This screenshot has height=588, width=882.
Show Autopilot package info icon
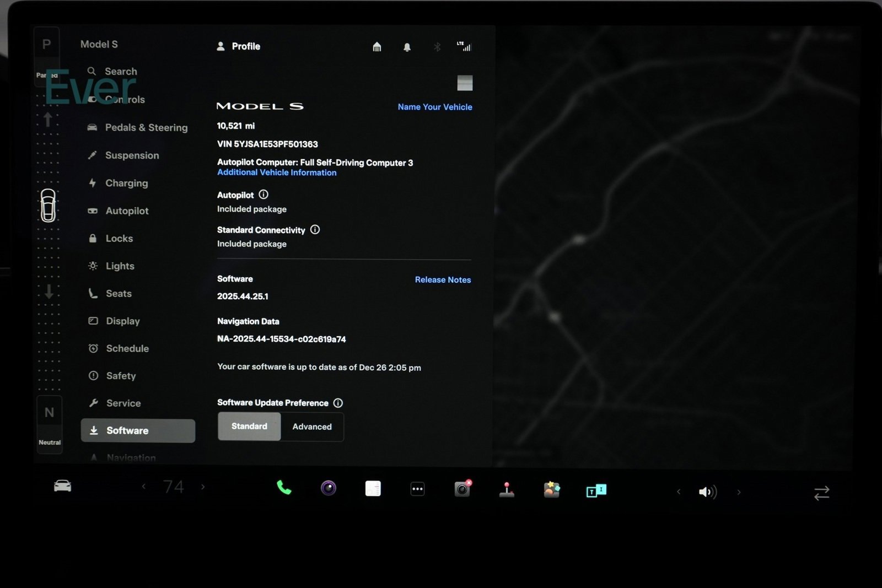coord(263,195)
